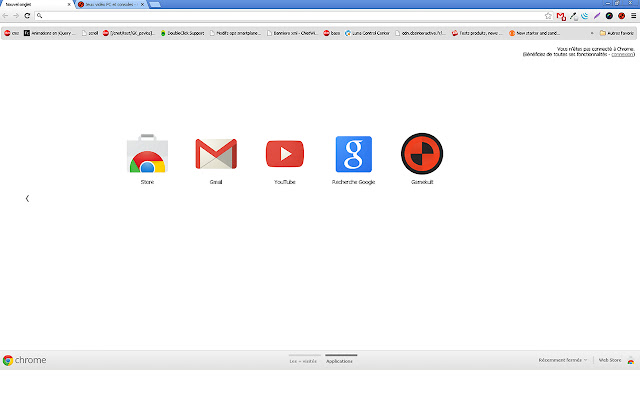This screenshot has height=400, width=640.
Task: Click the jQuery-style blue waves extension icon
Action: (x=585, y=16)
